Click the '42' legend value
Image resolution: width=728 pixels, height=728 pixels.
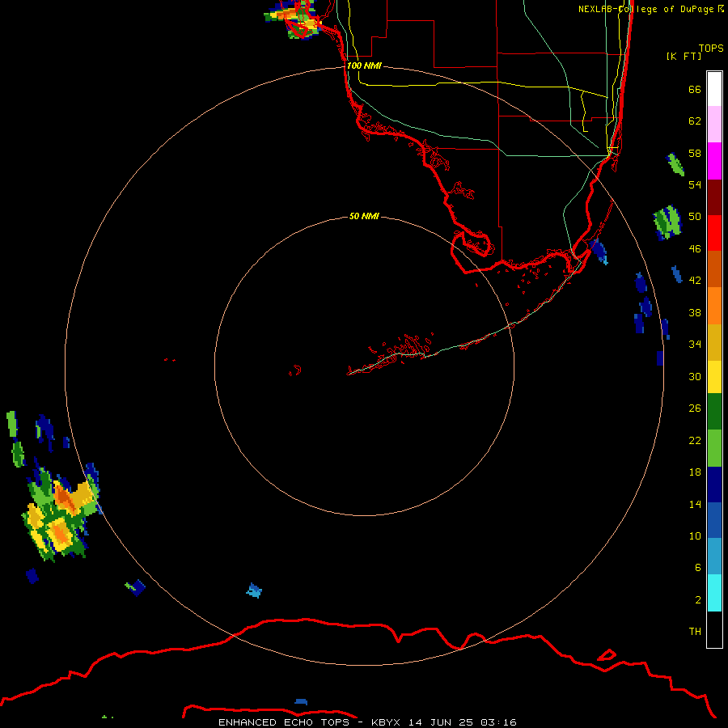695,281
